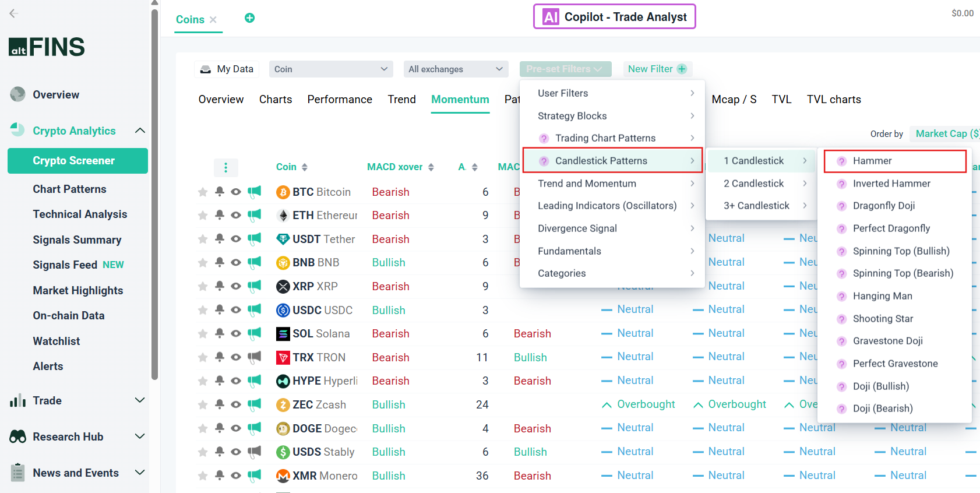The width and height of the screenshot is (980, 493).
Task: Select the Hammer pattern filter
Action: (x=895, y=161)
